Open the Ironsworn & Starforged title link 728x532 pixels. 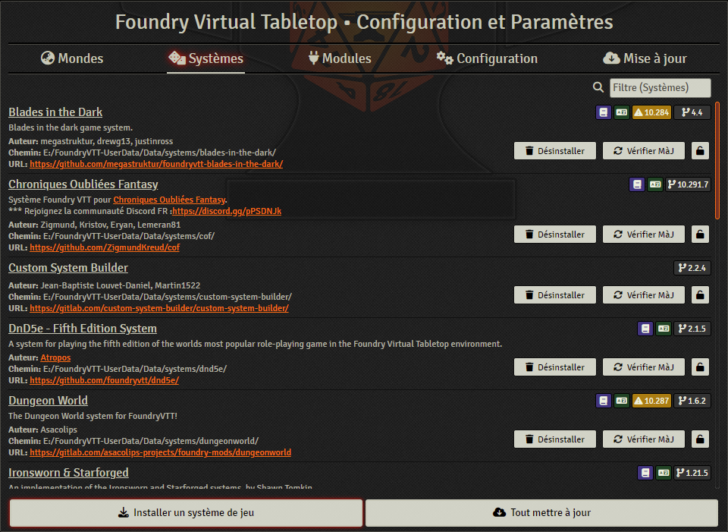pyautogui.click(x=68, y=473)
